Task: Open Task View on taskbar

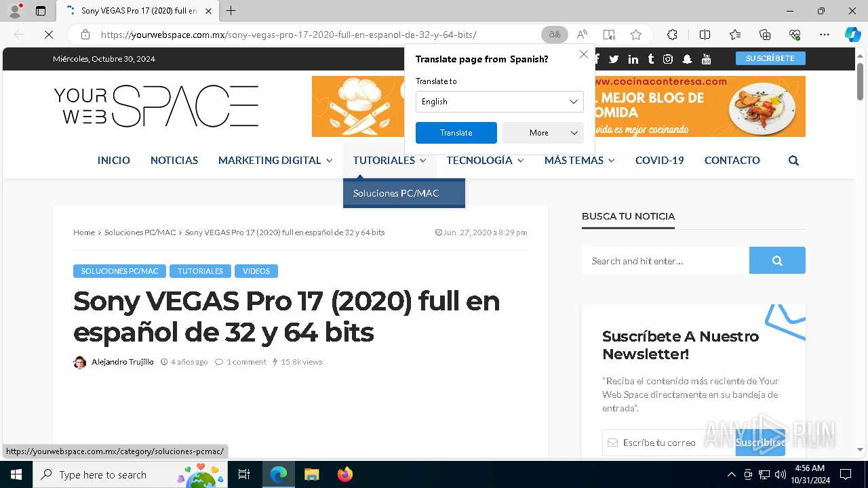Action: click(244, 474)
